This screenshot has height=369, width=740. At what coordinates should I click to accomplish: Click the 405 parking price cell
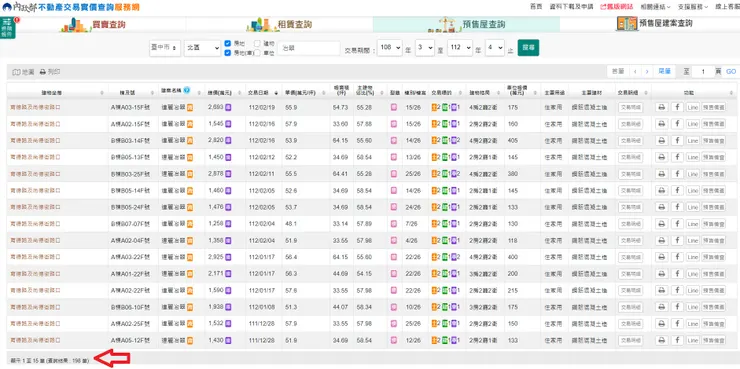point(513,141)
